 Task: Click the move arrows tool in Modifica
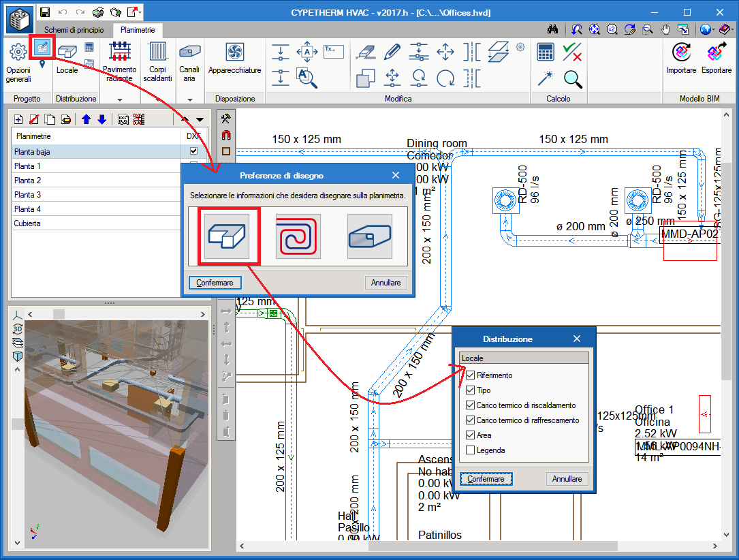[x=445, y=51]
